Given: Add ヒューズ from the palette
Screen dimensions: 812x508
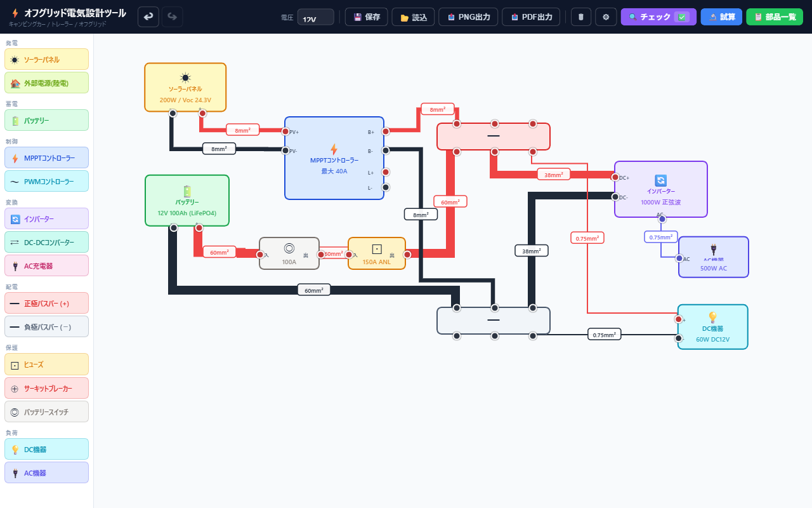Looking at the screenshot, I should (46, 364).
